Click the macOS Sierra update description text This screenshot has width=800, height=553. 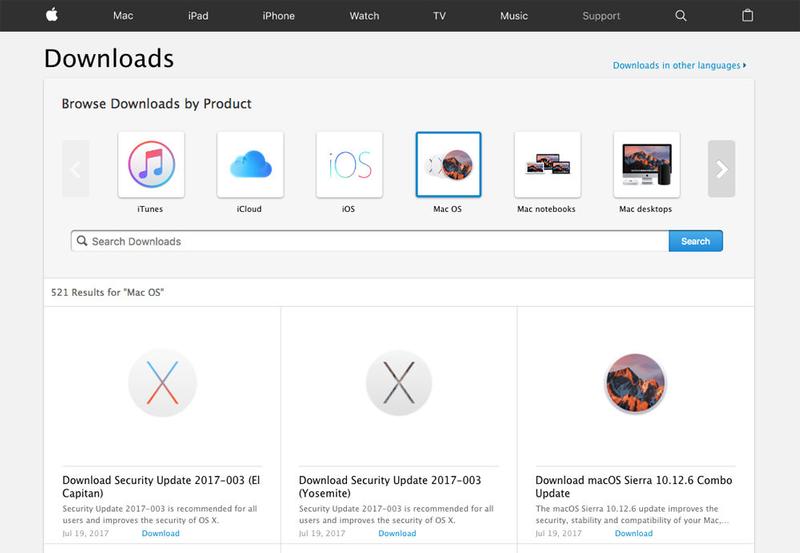632,514
